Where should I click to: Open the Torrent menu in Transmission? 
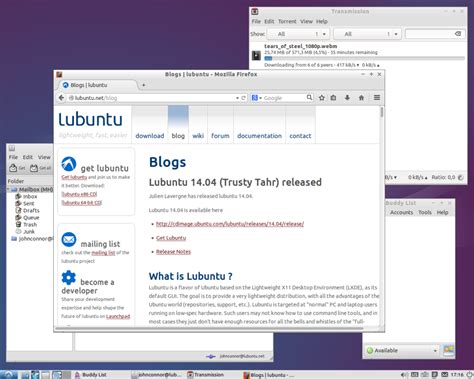tap(287, 21)
